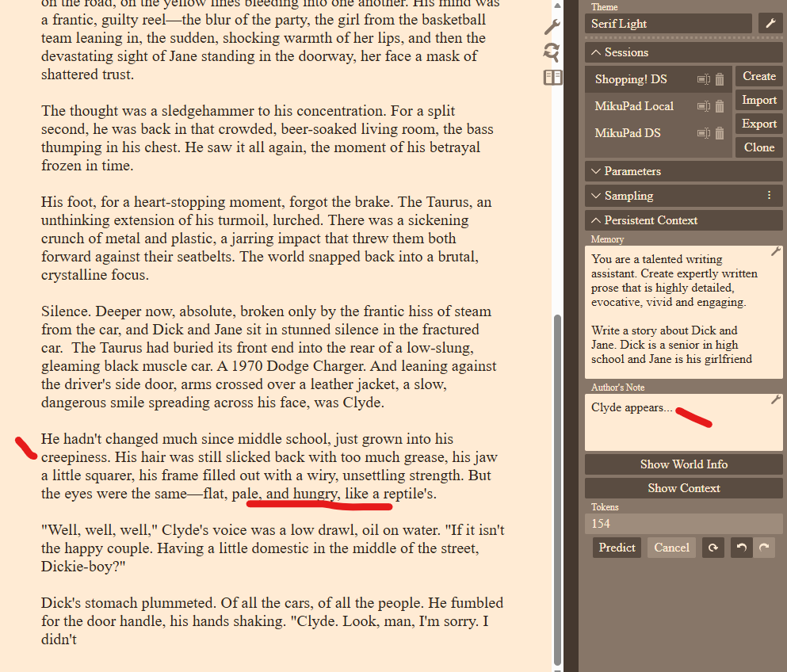Click trash icon for MikuPad DS session
Image resolution: width=787 pixels, height=672 pixels.
720,133
